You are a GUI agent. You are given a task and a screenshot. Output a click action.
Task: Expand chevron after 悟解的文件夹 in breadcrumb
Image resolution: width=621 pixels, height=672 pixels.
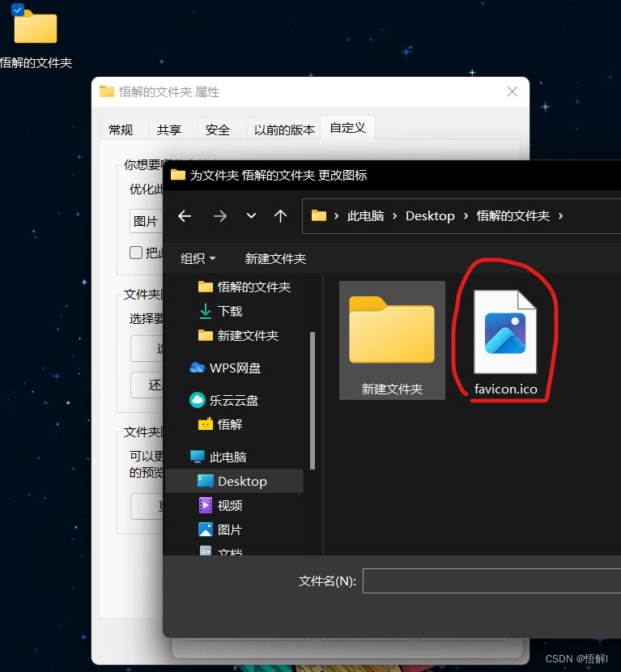pyautogui.click(x=560, y=216)
